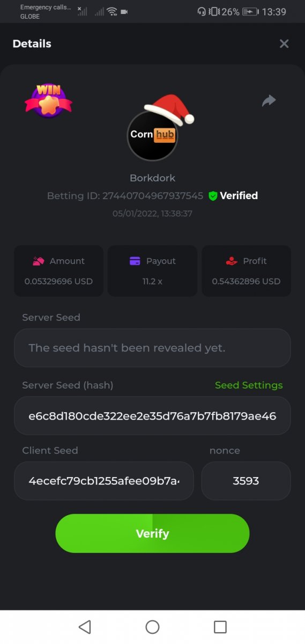Tap the Android back triangle button
Viewport: 305px width, 644px height.
coord(85,627)
